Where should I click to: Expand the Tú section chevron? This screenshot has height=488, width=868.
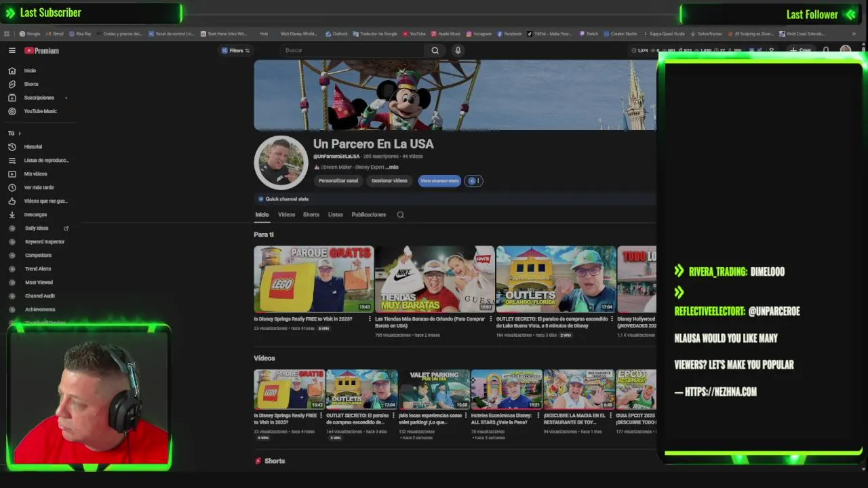tap(20, 133)
